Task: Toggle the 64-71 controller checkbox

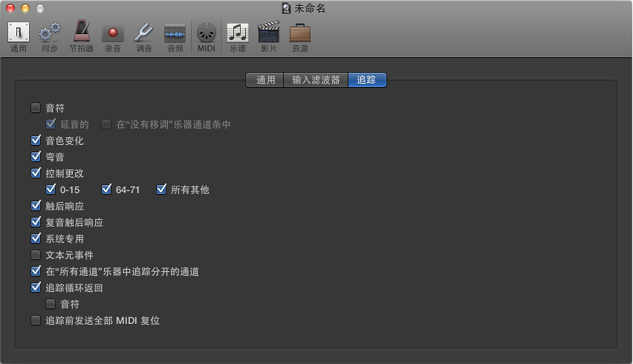Action: coord(106,189)
